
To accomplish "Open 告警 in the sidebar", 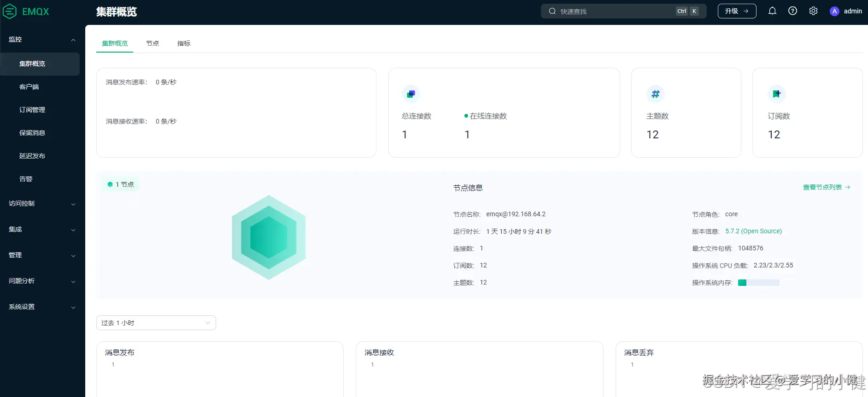I will pyautogui.click(x=26, y=179).
